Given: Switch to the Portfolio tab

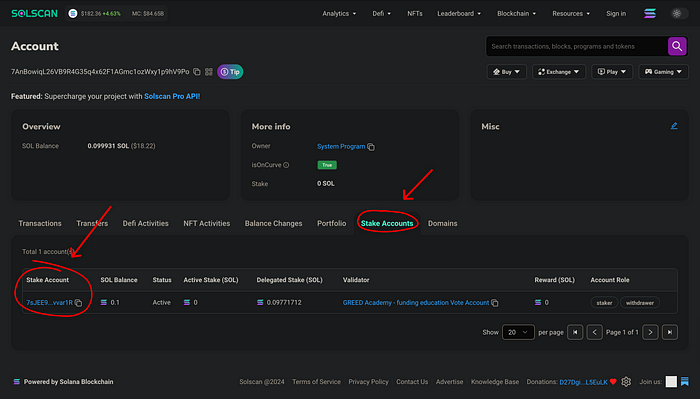Looking at the screenshot, I should tap(331, 223).
